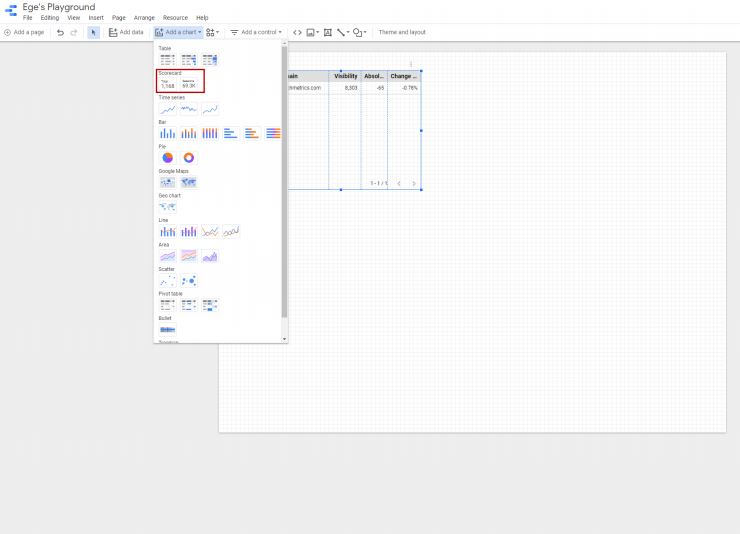Click the Visibility column header
Viewport: 740px width, 534px height.
[345, 76]
